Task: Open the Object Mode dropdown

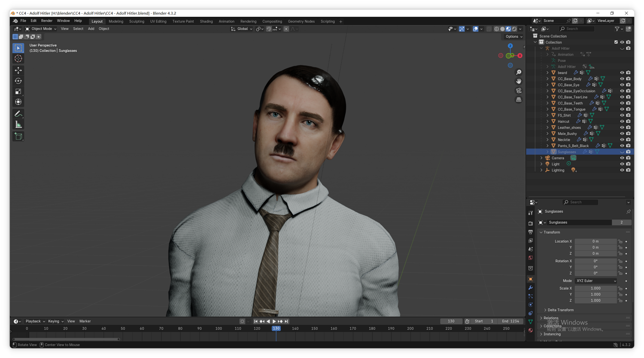Action: pos(41,29)
